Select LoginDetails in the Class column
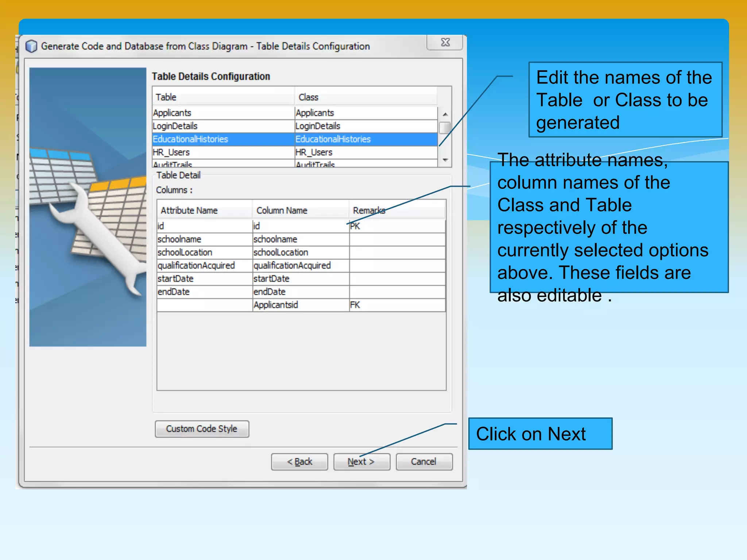 (x=366, y=126)
